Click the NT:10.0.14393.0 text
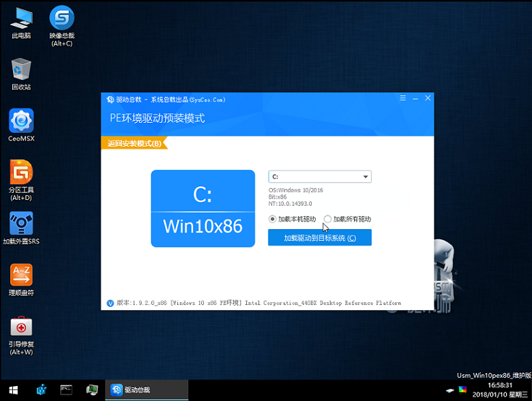This screenshot has width=532, height=401. point(290,203)
